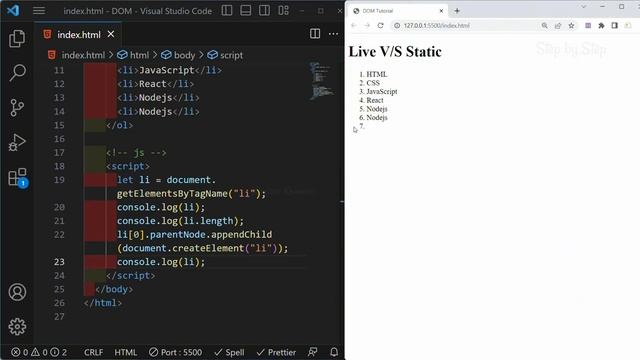Click the Live V/S Static heading
The height and width of the screenshot is (360, 640).
[x=395, y=52]
